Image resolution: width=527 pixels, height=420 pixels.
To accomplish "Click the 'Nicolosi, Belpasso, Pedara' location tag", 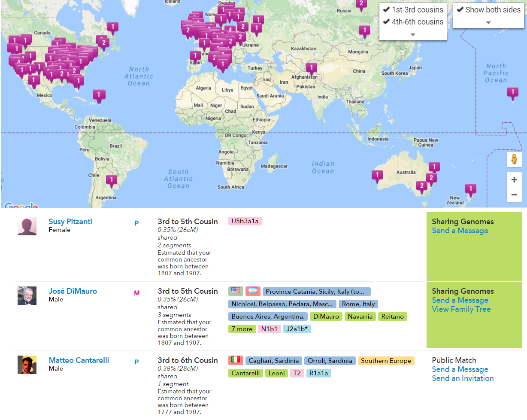I will point(282,304).
